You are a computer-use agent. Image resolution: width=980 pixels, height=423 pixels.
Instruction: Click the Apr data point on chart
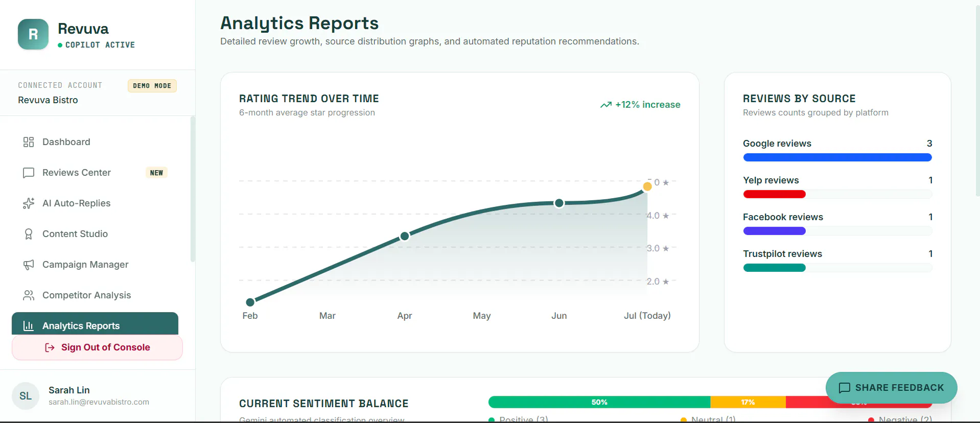click(405, 236)
